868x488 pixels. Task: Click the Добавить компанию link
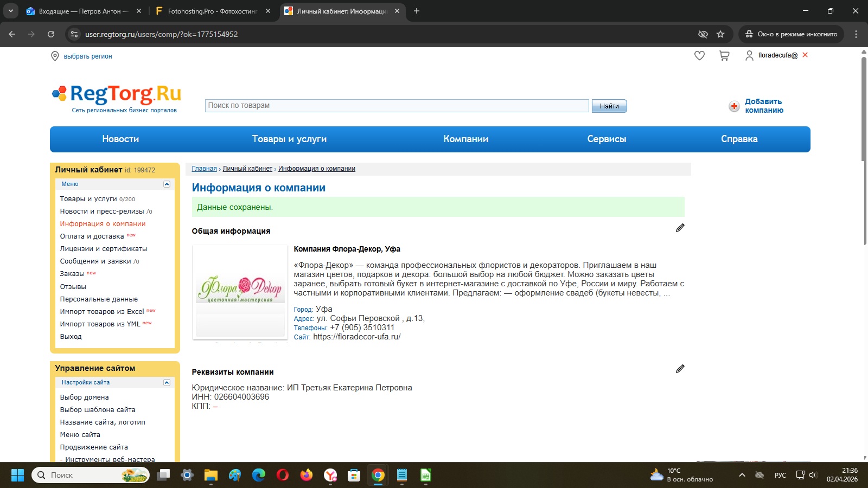(764, 106)
